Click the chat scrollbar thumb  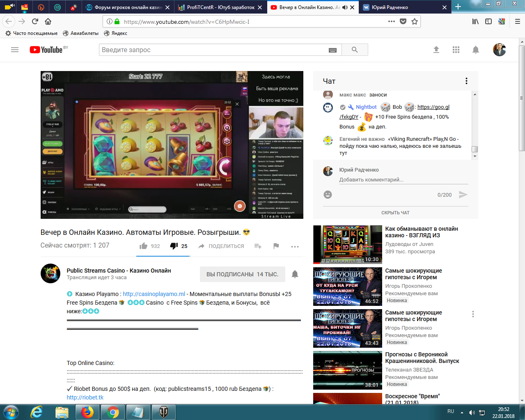[x=475, y=149]
